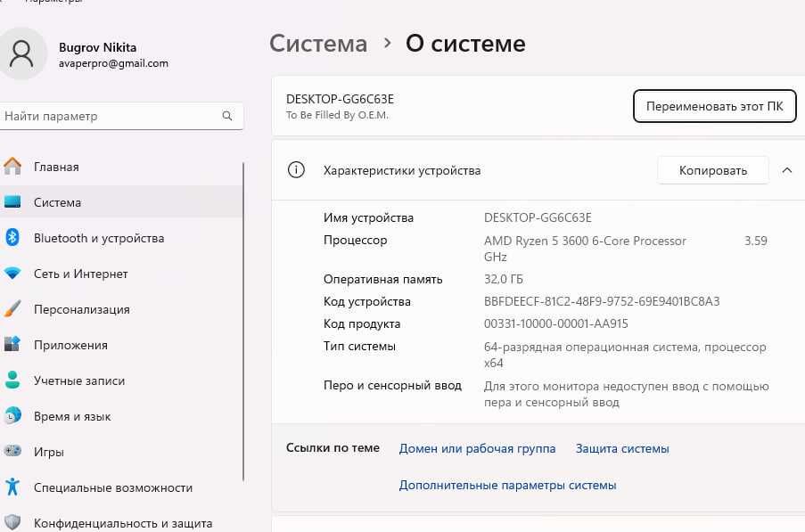This screenshot has width=805, height=532.
Task: Select Приложения in the sidebar
Action: tap(121, 345)
